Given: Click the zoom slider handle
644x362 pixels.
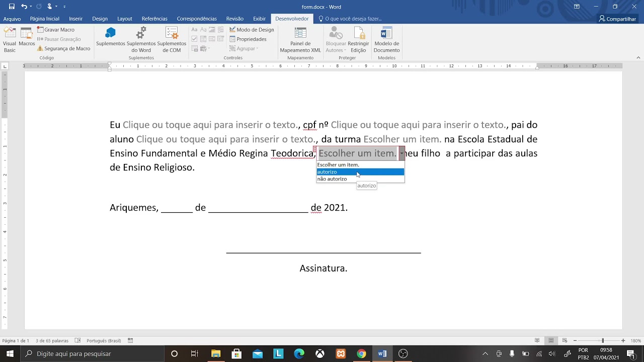Looking at the screenshot, I should coord(602,340).
